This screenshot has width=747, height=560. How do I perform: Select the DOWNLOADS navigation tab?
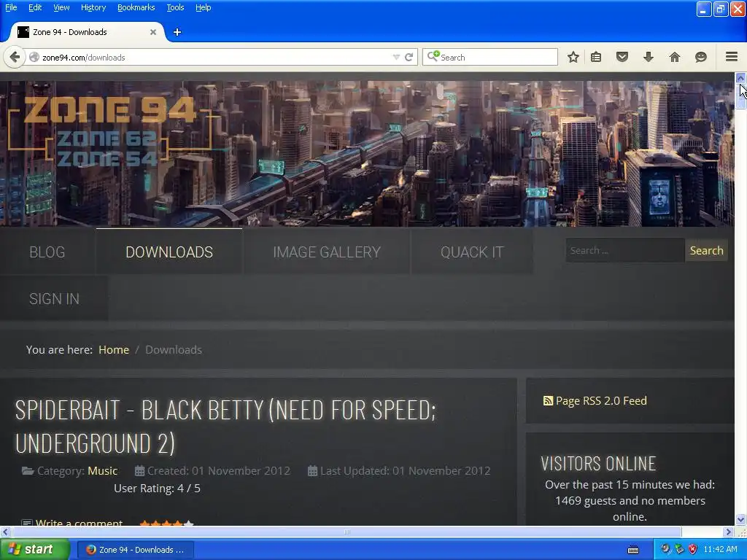pyautogui.click(x=169, y=252)
